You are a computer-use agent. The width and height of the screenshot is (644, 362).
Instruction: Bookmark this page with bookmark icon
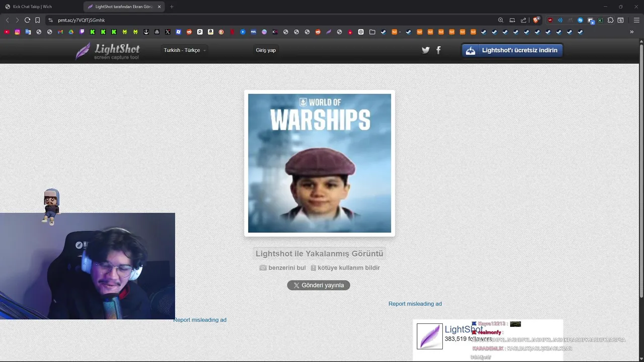pos(37,20)
